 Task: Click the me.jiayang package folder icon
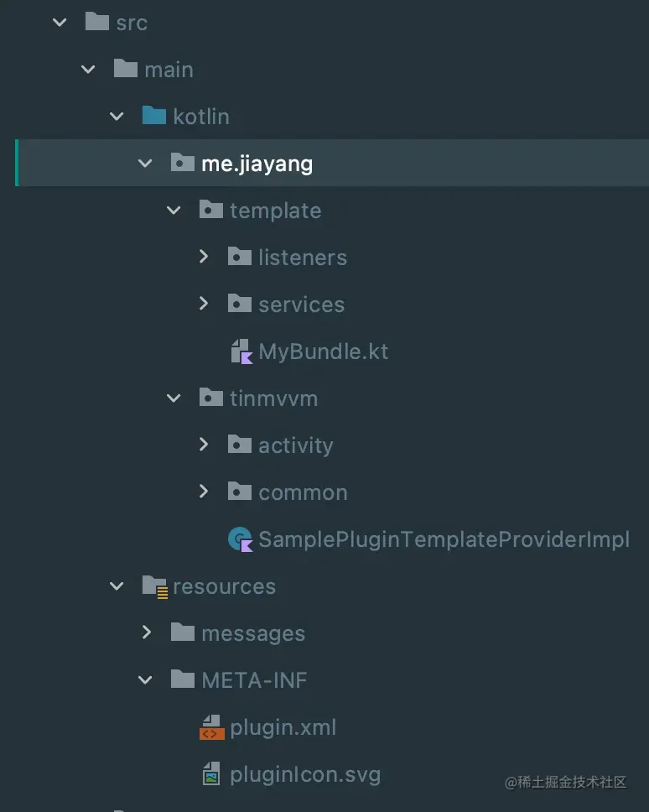pos(183,163)
